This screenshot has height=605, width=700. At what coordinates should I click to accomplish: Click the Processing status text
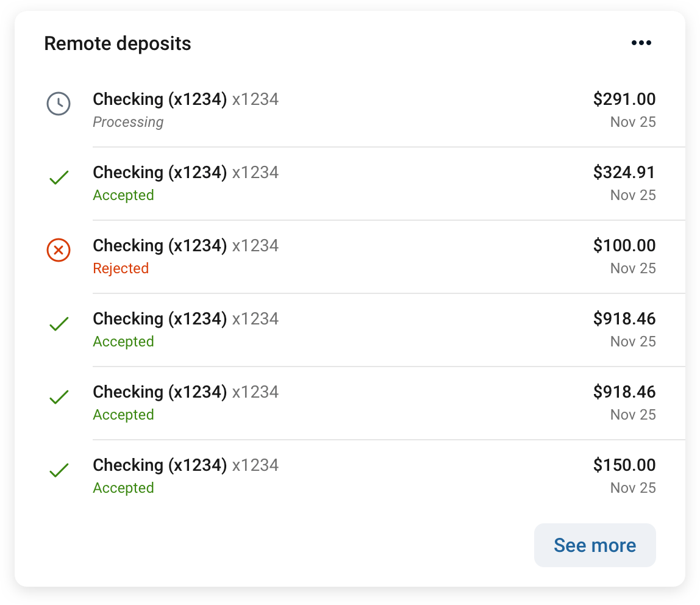128,122
